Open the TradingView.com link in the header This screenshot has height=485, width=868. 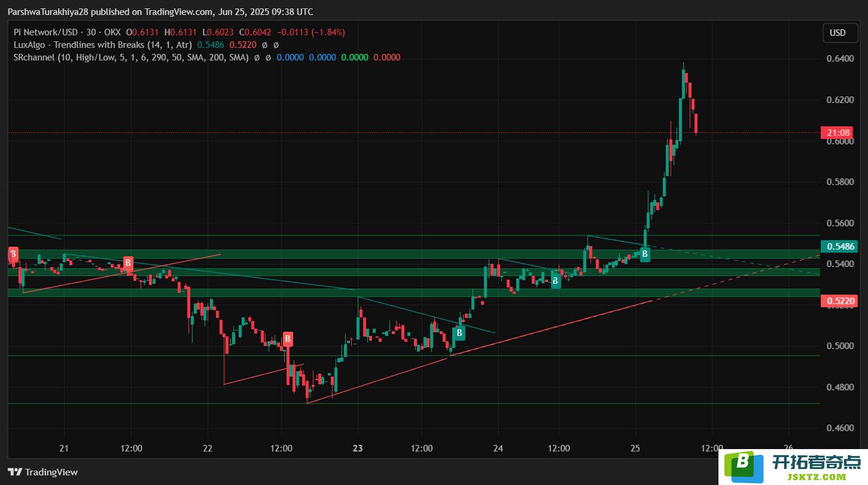coord(179,12)
